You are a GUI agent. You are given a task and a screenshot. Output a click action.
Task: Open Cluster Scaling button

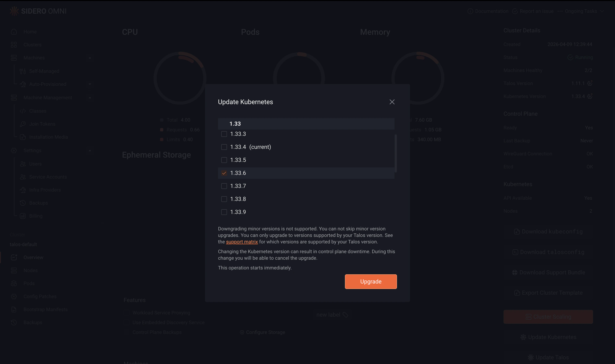coord(548,317)
